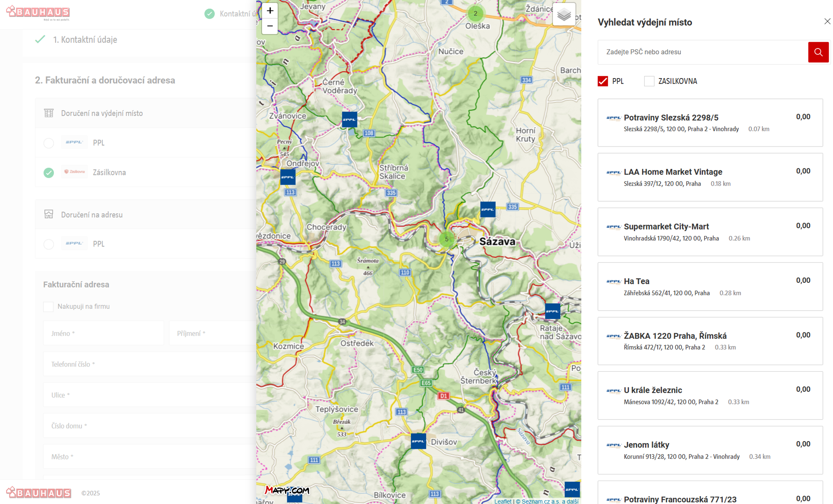Click the Jméno input field
This screenshot has width=833, height=504.
[104, 333]
